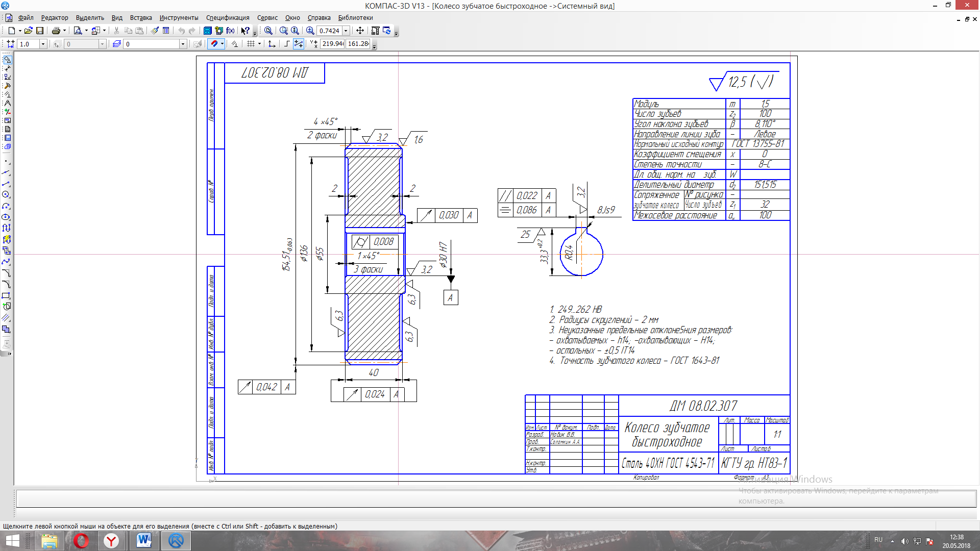Expand the view scale 1.0 dropdown
Image resolution: width=980 pixels, height=551 pixels.
coord(43,44)
